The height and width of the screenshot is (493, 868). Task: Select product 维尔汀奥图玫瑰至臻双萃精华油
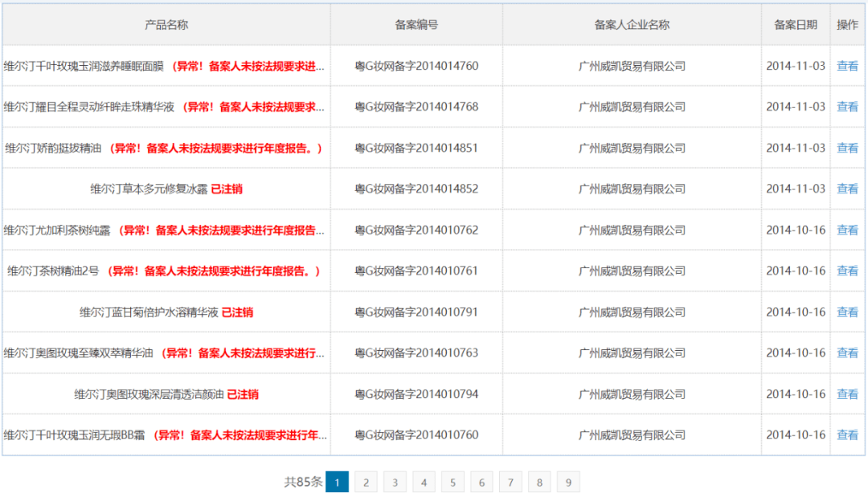(78, 353)
